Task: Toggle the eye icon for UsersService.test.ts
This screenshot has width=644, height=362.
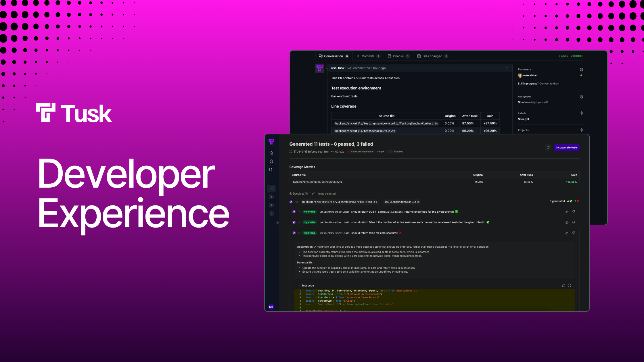Action: pos(297,202)
